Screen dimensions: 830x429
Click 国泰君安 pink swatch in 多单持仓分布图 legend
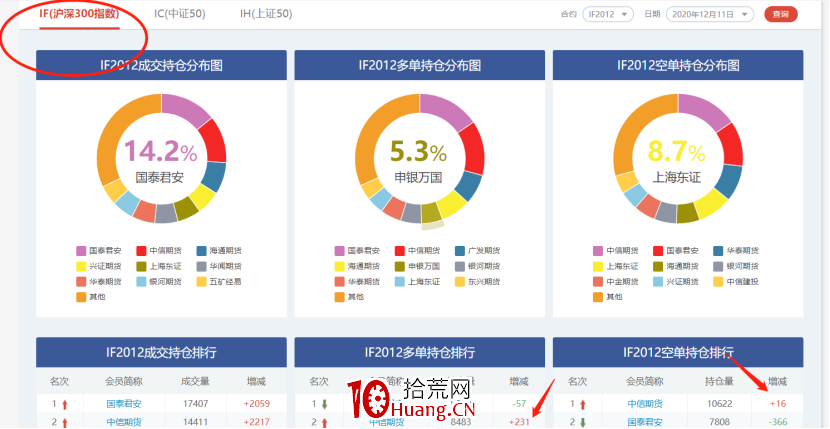(340, 251)
